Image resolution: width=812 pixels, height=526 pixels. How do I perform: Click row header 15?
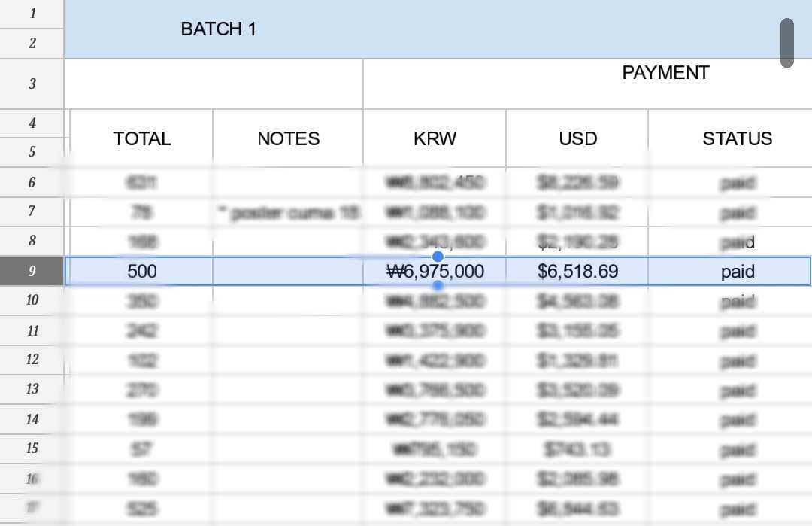coord(32,448)
